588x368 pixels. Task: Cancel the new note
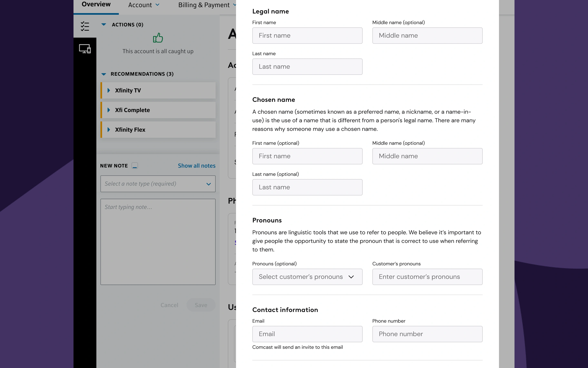point(169,305)
